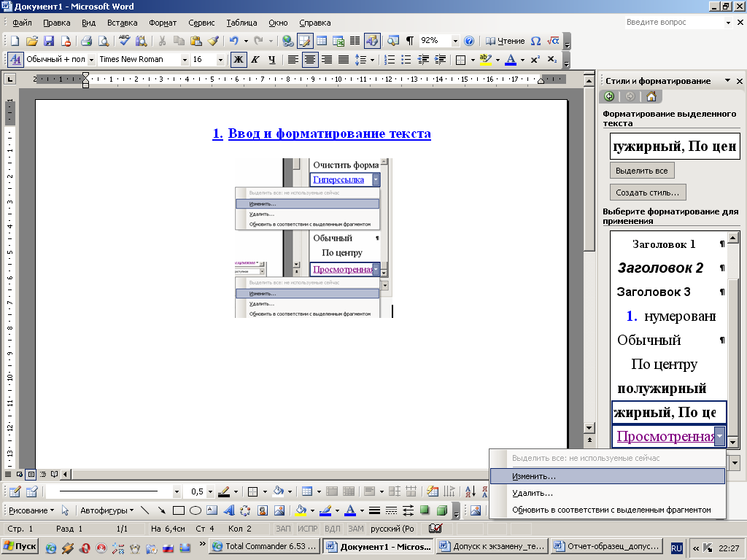747x560 pixels.
Task: Open Styles and Formatting pane button (AA icon)
Action: pyautogui.click(x=15, y=60)
